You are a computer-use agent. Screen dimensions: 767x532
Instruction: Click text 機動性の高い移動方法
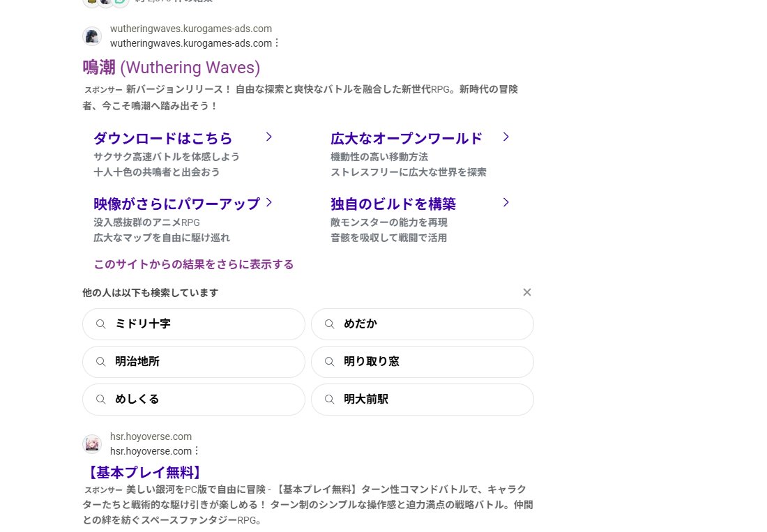tap(379, 157)
